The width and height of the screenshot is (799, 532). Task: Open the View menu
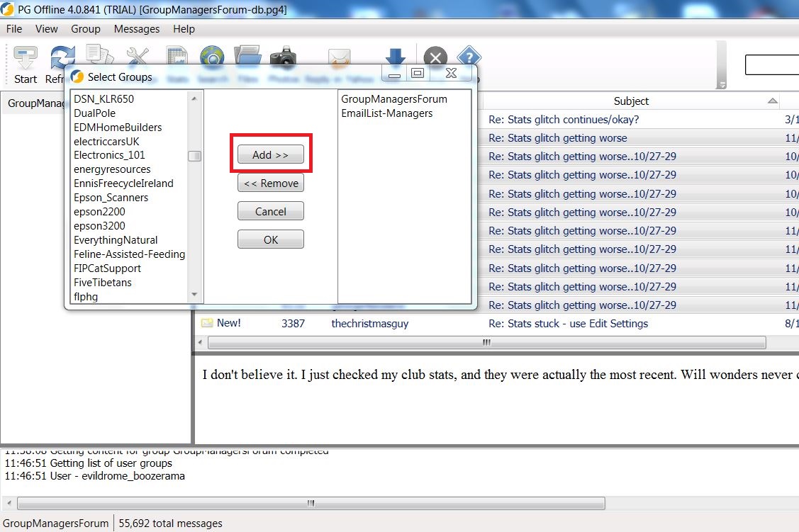46,29
